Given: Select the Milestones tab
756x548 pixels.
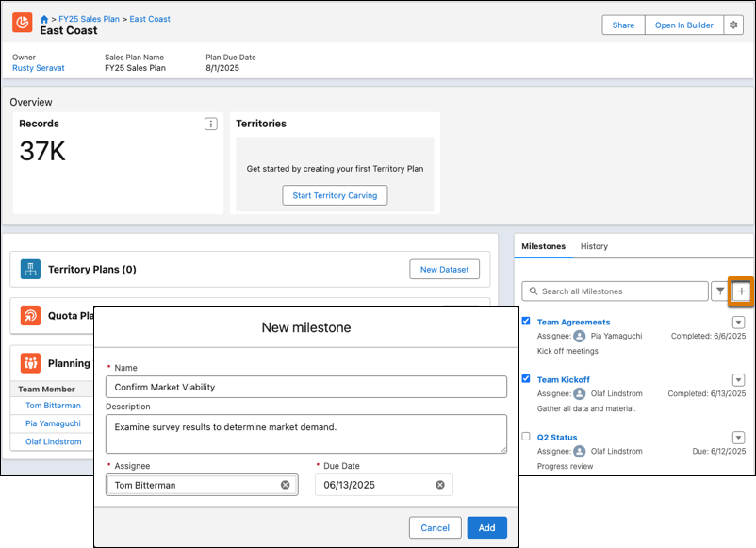Looking at the screenshot, I should click(544, 246).
